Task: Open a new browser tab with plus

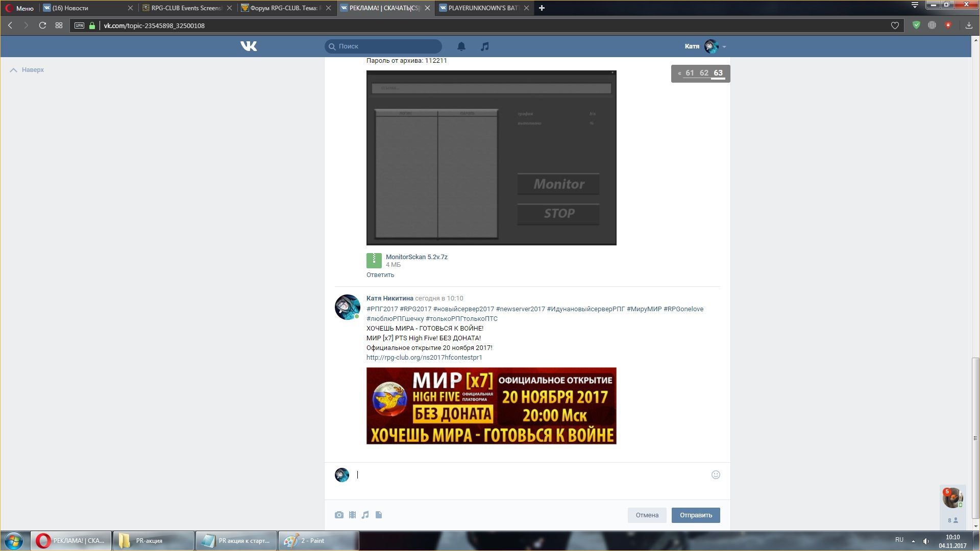Action: [542, 8]
